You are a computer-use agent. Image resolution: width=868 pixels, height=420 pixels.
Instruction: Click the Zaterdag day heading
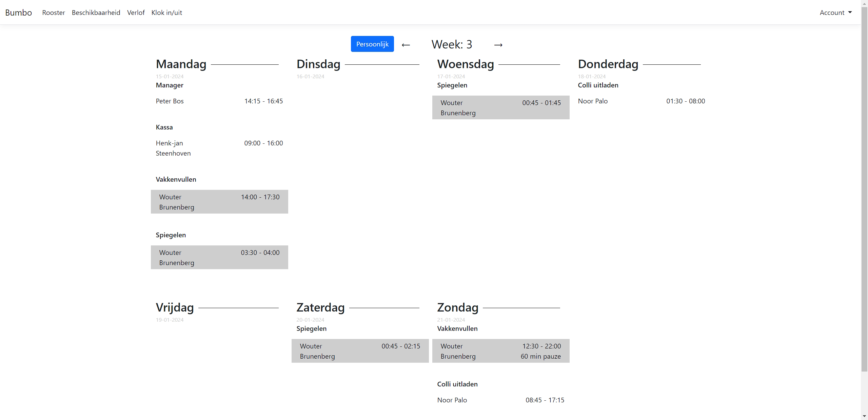click(321, 307)
